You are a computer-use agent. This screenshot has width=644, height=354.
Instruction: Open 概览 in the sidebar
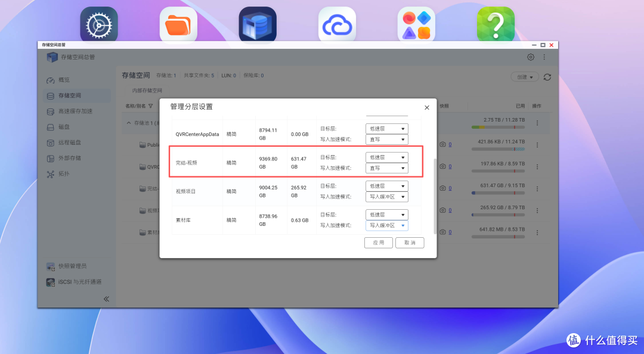(x=77, y=80)
